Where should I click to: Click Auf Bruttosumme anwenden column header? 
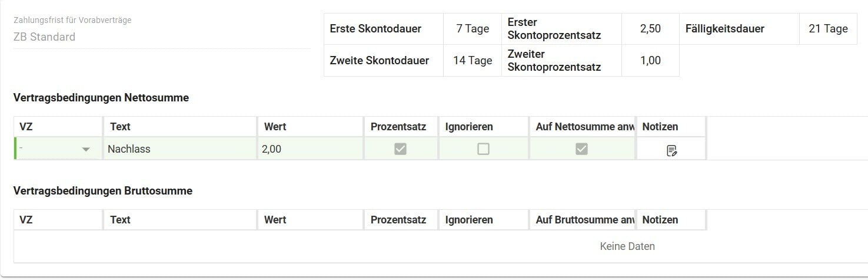(583, 220)
